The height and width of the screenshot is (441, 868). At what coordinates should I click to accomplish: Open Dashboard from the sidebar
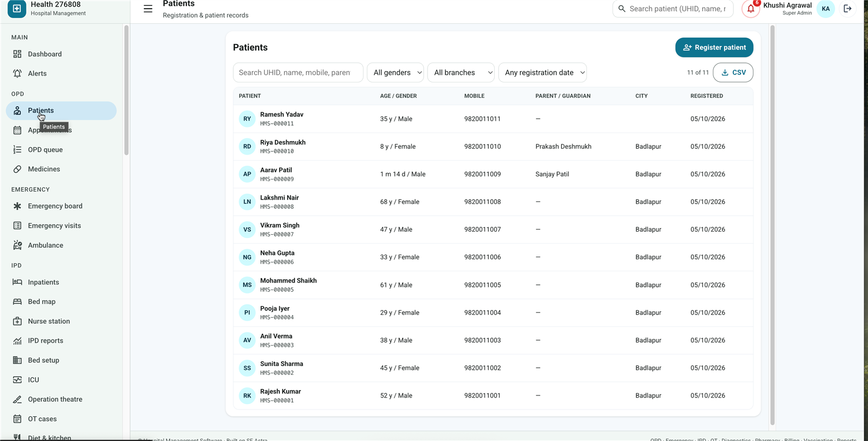pyautogui.click(x=61, y=54)
